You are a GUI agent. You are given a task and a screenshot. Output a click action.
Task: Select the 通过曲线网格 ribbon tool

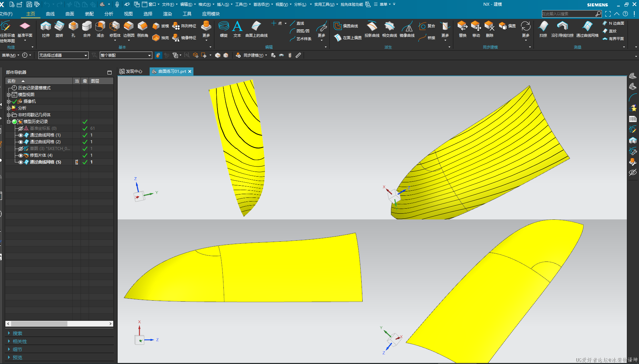click(587, 29)
